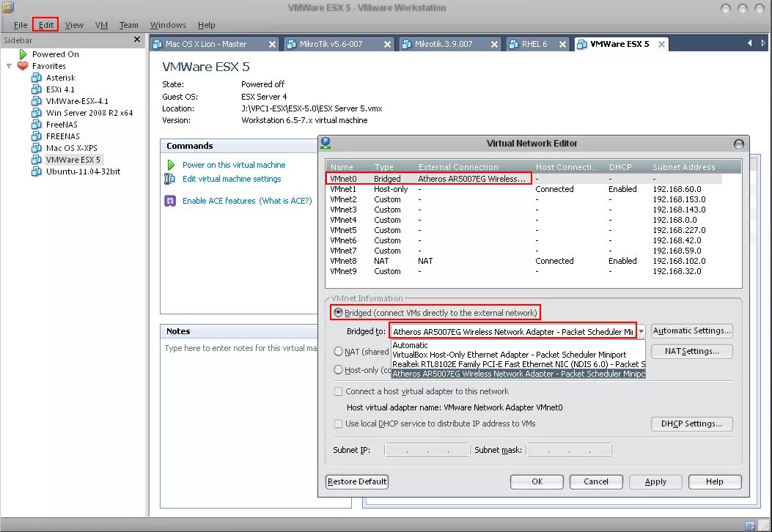Click the Asterisk VM icon in sidebar
The width and height of the screenshot is (772, 532).
point(37,77)
